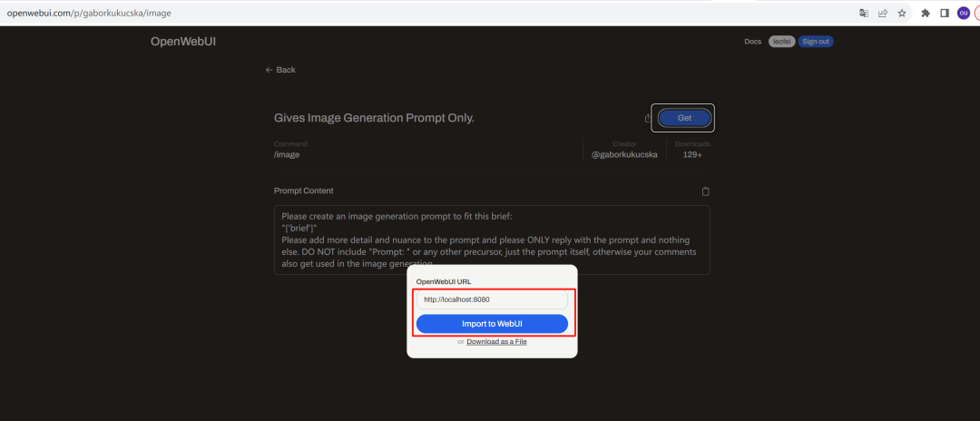Click the 129+ downloads count
The image size is (980, 421).
coord(691,155)
